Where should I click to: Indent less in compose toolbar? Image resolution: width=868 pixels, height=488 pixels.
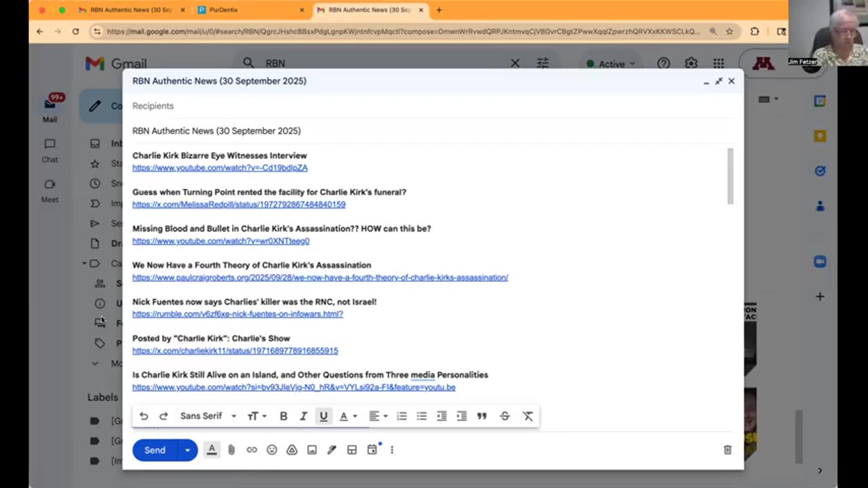(441, 416)
